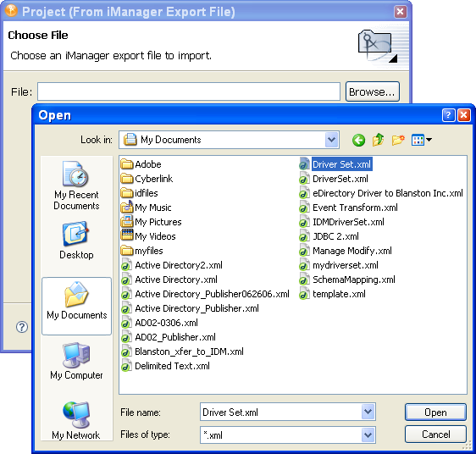Go to Desktop in the places bar
This screenshot has width=476, height=454.
pyautogui.click(x=76, y=241)
